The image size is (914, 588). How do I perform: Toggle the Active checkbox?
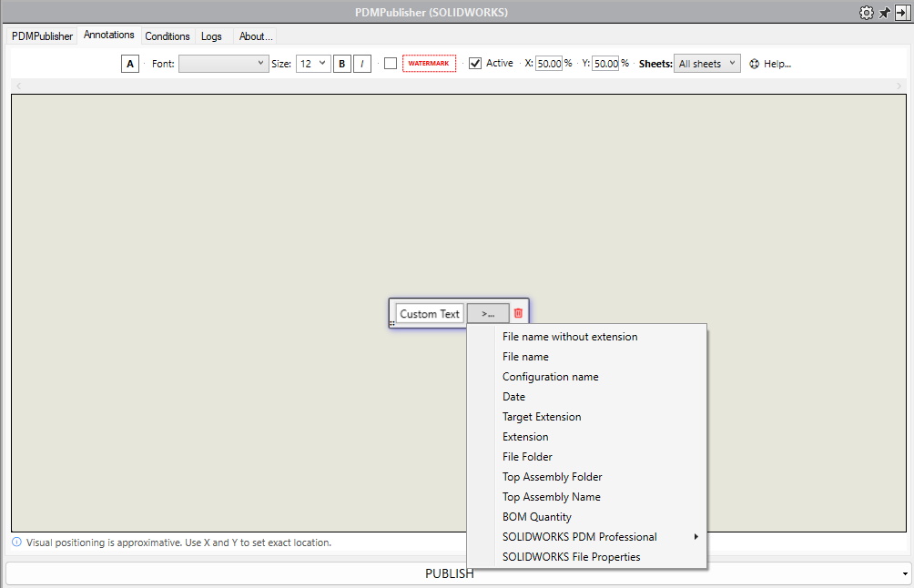click(474, 63)
